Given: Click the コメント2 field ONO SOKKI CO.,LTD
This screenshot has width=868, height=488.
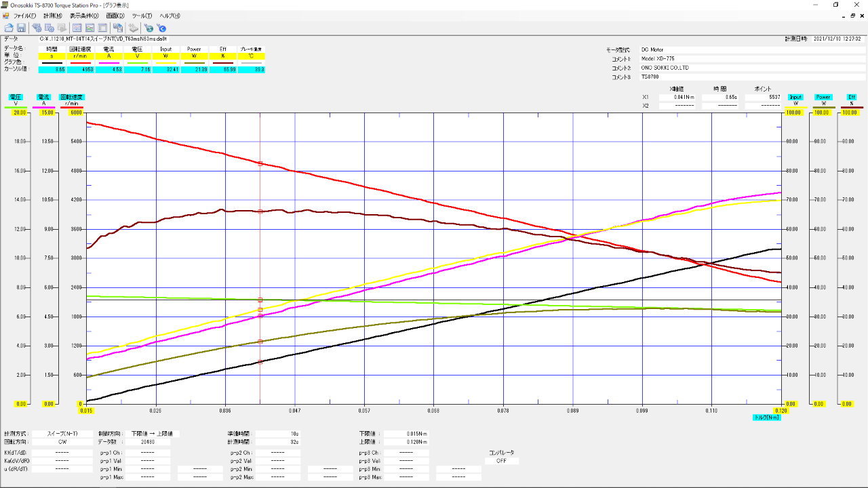Looking at the screenshot, I should [x=752, y=68].
